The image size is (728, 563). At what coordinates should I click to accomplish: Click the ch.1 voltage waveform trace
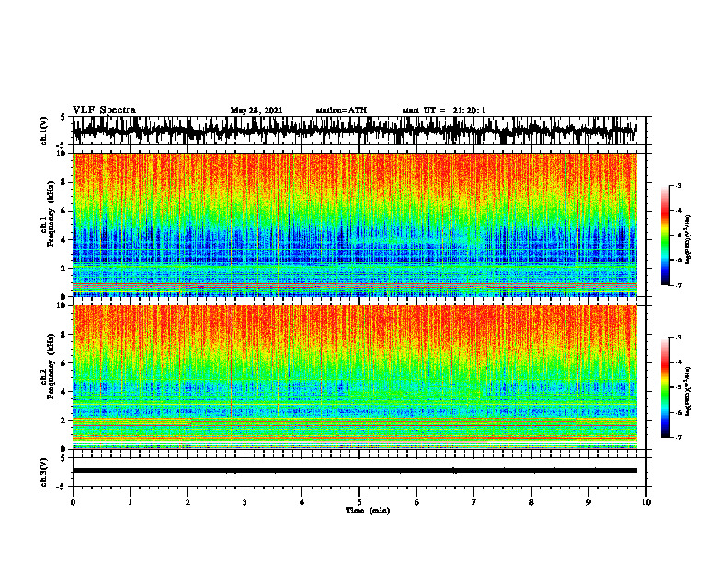(354, 131)
